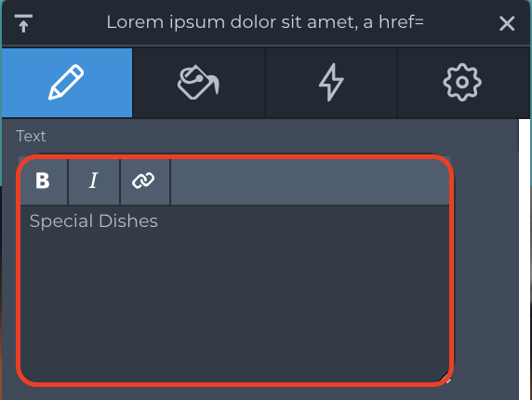Close the Lorem ipsum editing panel
This screenshot has width=532, height=400.
pyautogui.click(x=507, y=23)
